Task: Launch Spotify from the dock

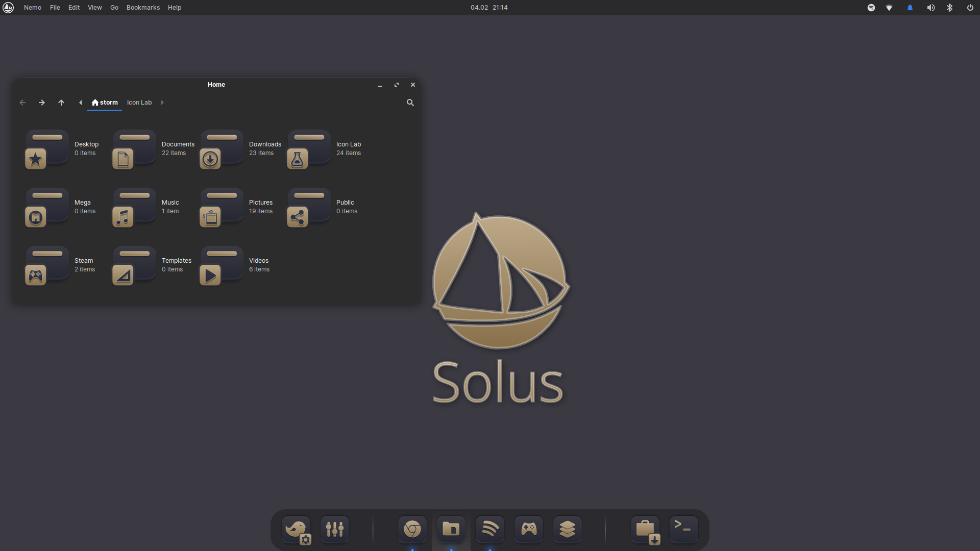Action: point(489,529)
